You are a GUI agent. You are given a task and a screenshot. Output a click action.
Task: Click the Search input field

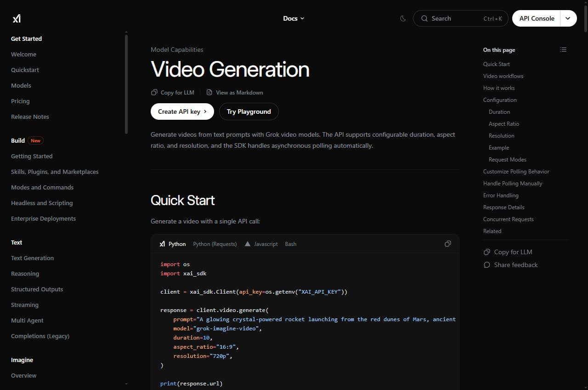tap(461, 18)
